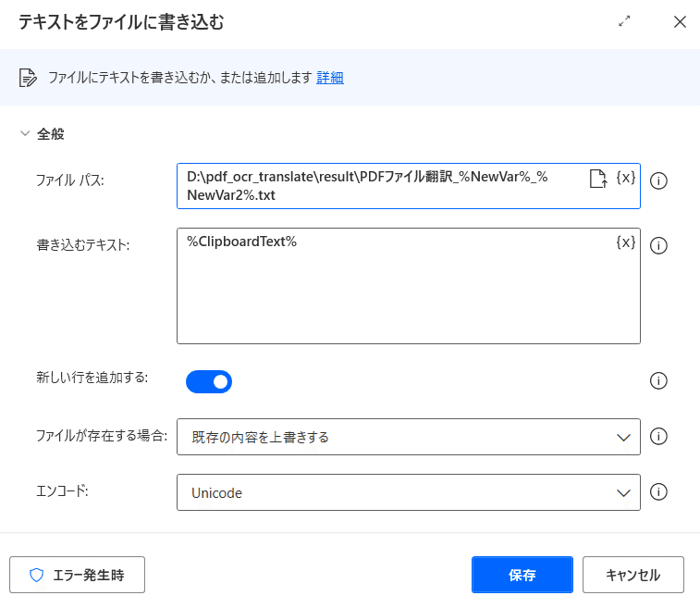Click the キャンセル button

[x=633, y=575]
